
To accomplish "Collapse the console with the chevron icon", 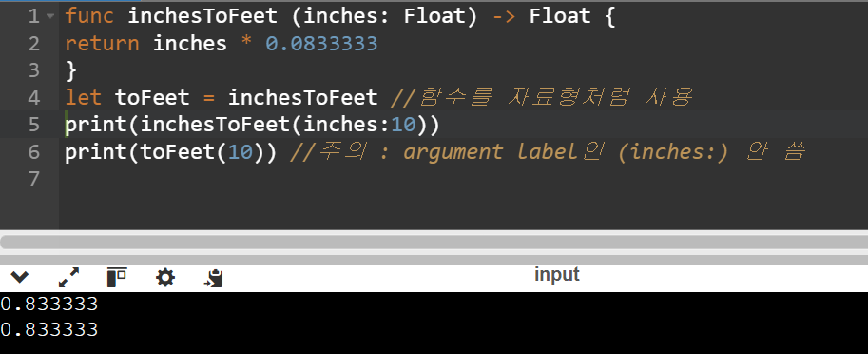I will point(20,277).
